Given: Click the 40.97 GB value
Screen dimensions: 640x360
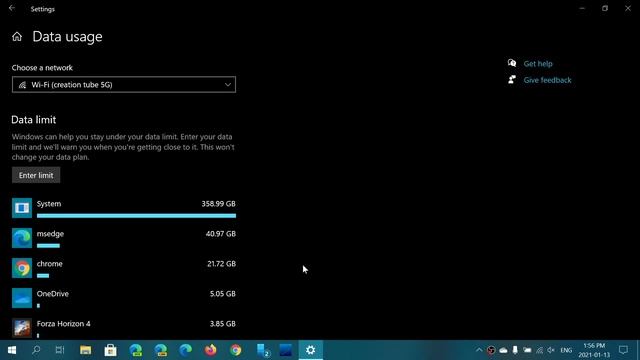Looking at the screenshot, I should [220, 234].
